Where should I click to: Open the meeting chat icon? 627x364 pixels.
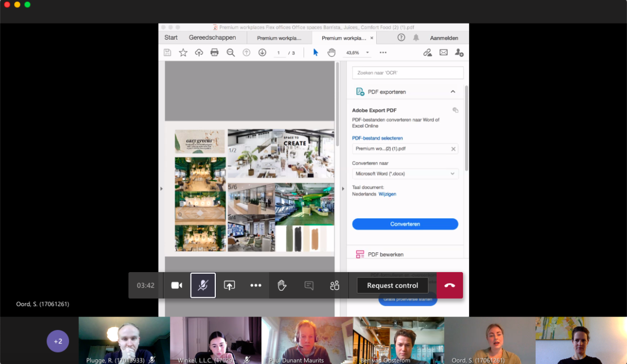coord(309,285)
